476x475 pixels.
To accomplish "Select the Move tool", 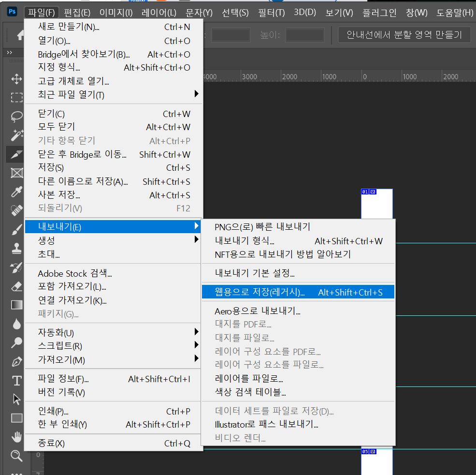I will point(16,79).
